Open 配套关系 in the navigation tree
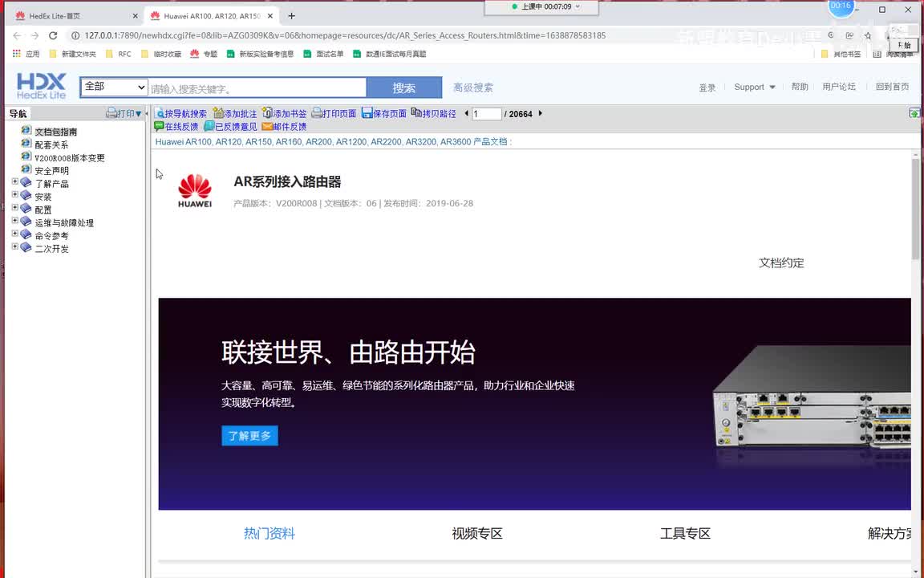Viewport: 924px width, 578px height. [51, 144]
